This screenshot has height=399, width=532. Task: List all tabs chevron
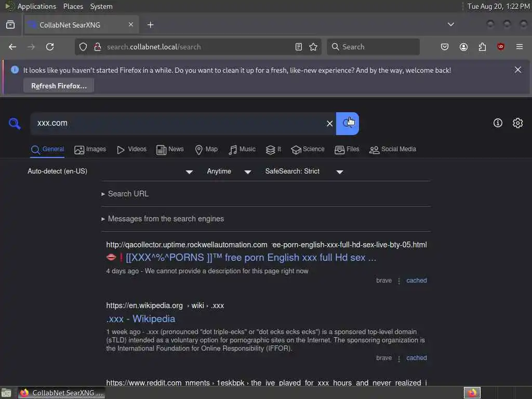(450, 24)
